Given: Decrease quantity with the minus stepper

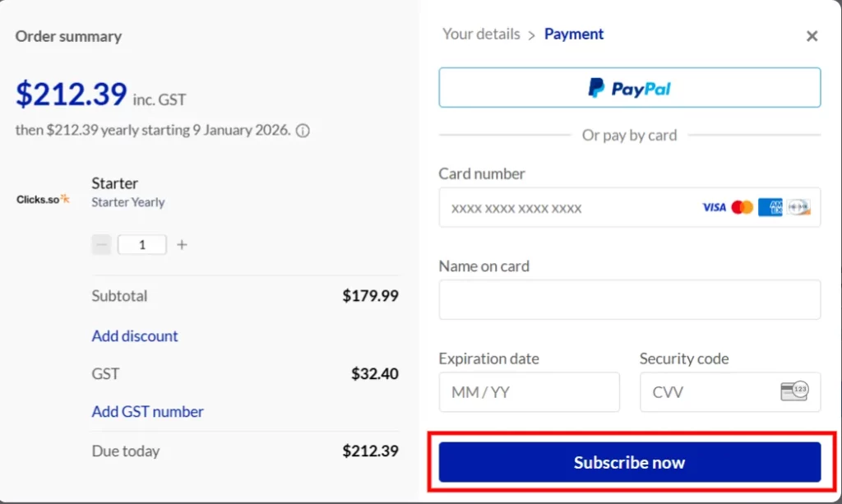Looking at the screenshot, I should click(x=100, y=244).
